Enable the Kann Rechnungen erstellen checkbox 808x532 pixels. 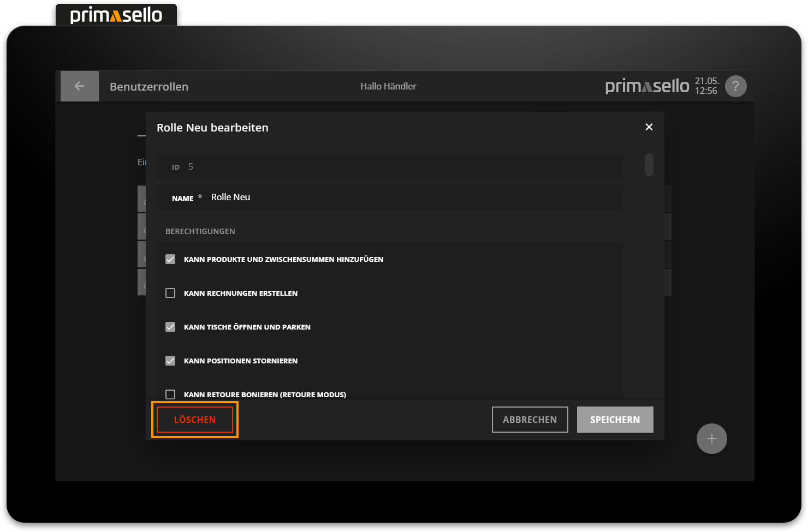click(170, 293)
